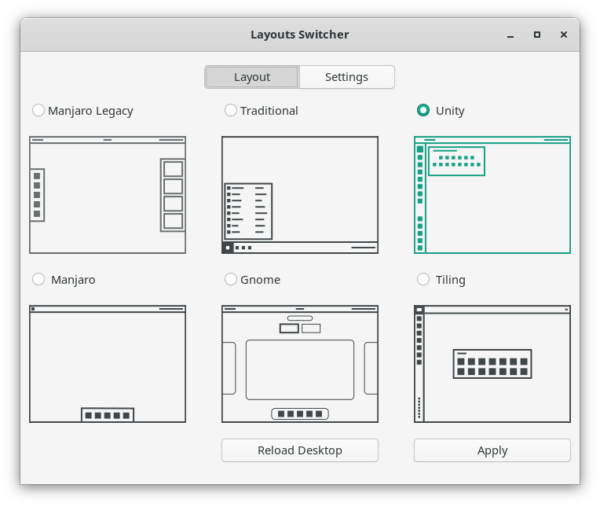Choose the Tiling layout radio button
600x507 pixels.
pos(423,279)
